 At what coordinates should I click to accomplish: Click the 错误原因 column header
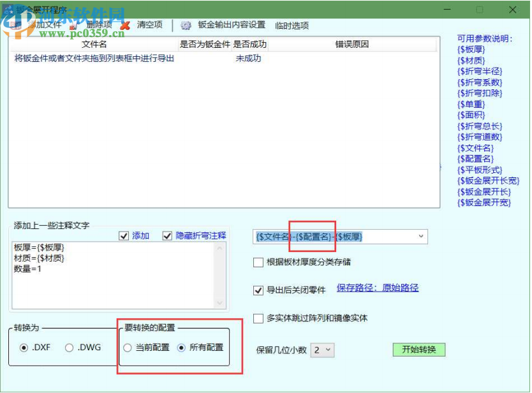[352, 45]
